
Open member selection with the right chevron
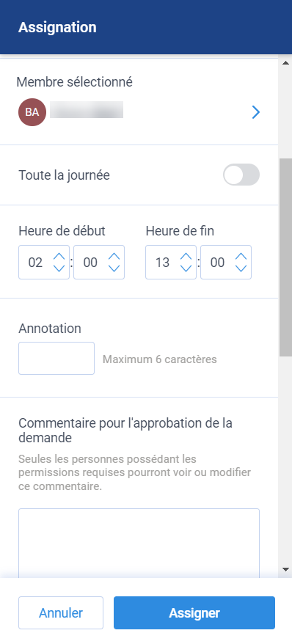point(256,112)
